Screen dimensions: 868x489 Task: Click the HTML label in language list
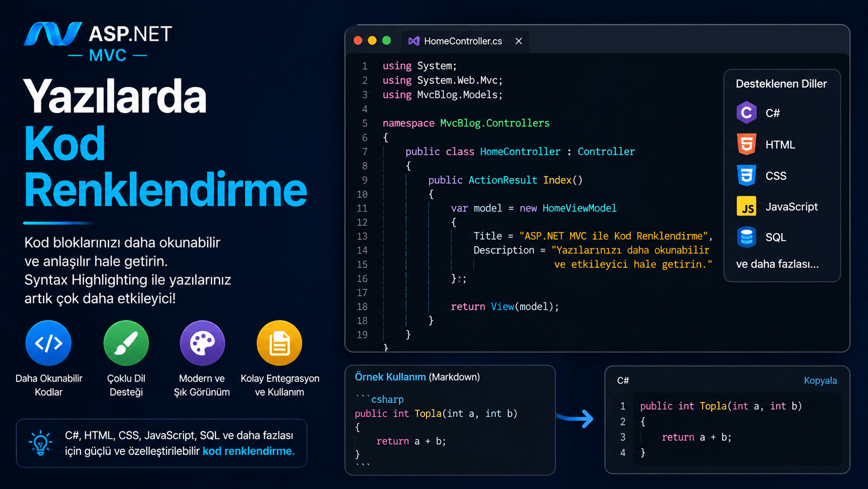click(x=780, y=144)
